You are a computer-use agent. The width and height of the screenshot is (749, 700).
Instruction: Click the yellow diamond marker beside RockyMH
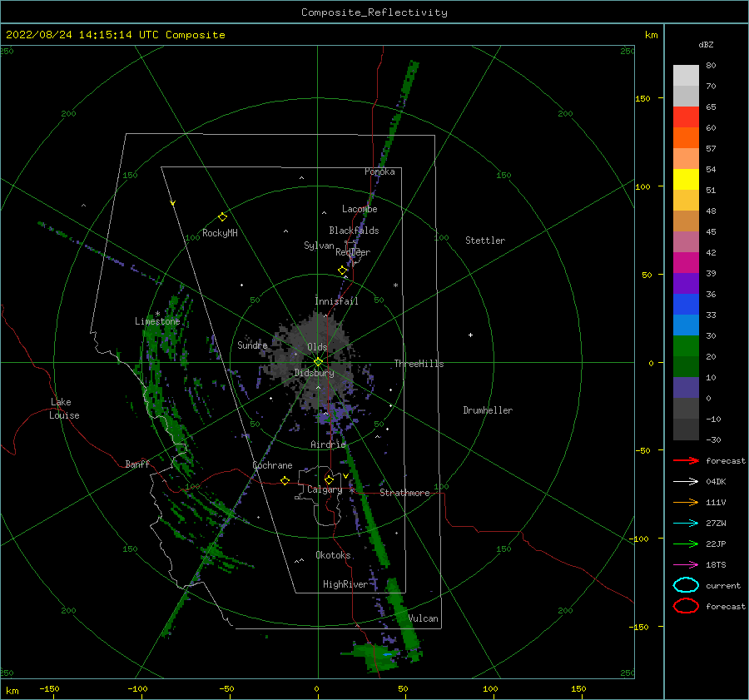click(222, 217)
